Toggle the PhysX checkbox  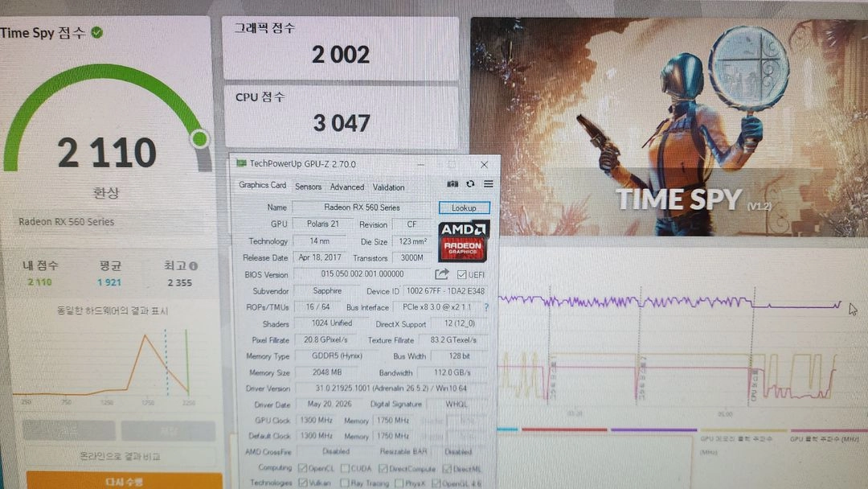(399, 483)
